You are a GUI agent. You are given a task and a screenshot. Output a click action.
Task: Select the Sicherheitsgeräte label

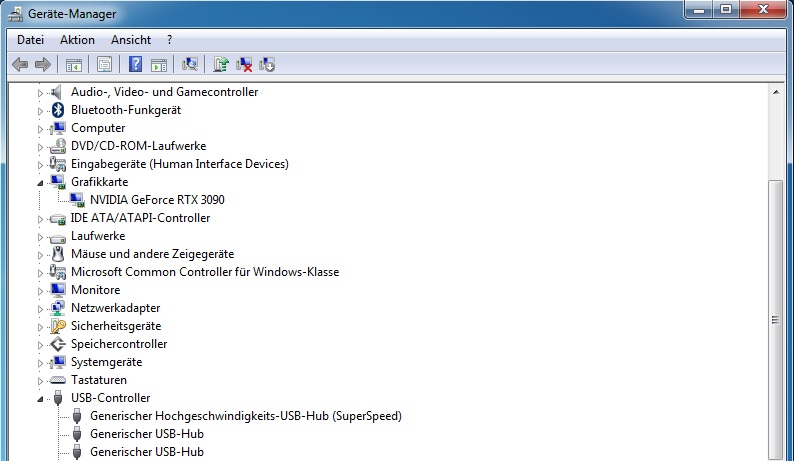point(116,326)
